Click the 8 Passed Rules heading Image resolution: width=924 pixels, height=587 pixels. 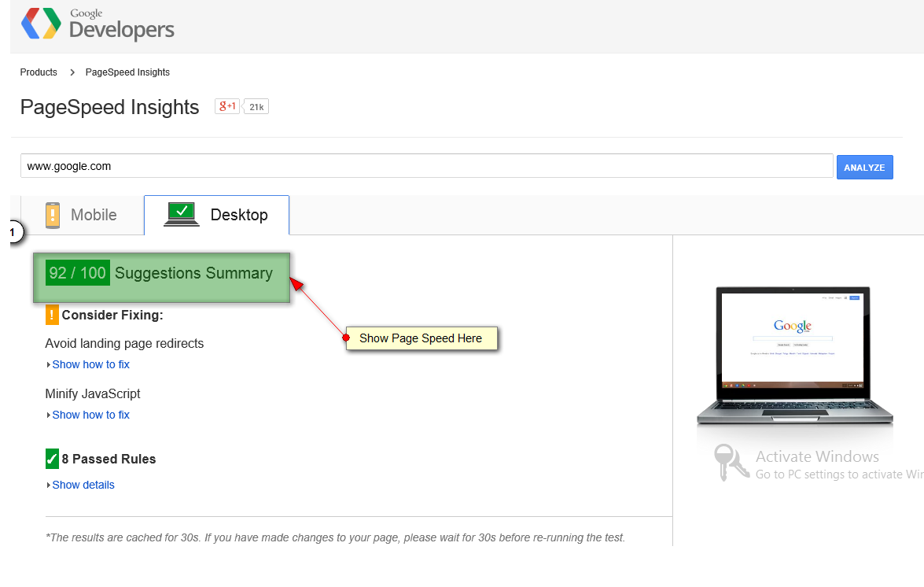pyautogui.click(x=109, y=459)
